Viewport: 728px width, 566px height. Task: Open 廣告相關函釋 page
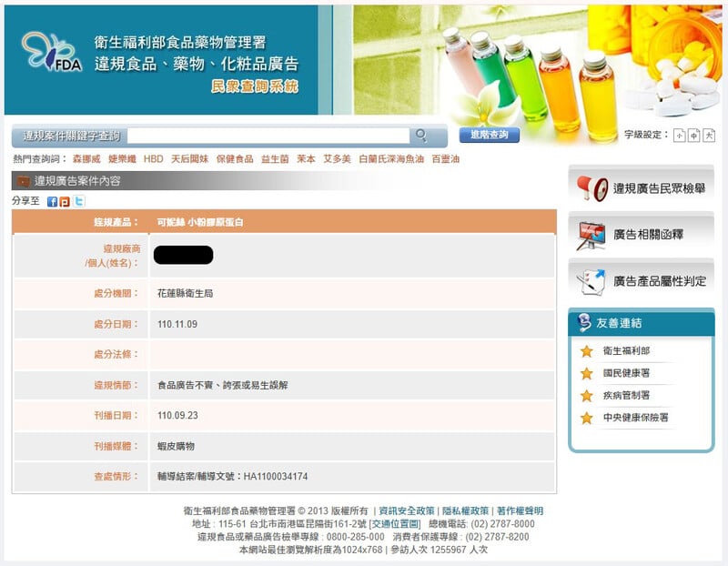[642, 235]
